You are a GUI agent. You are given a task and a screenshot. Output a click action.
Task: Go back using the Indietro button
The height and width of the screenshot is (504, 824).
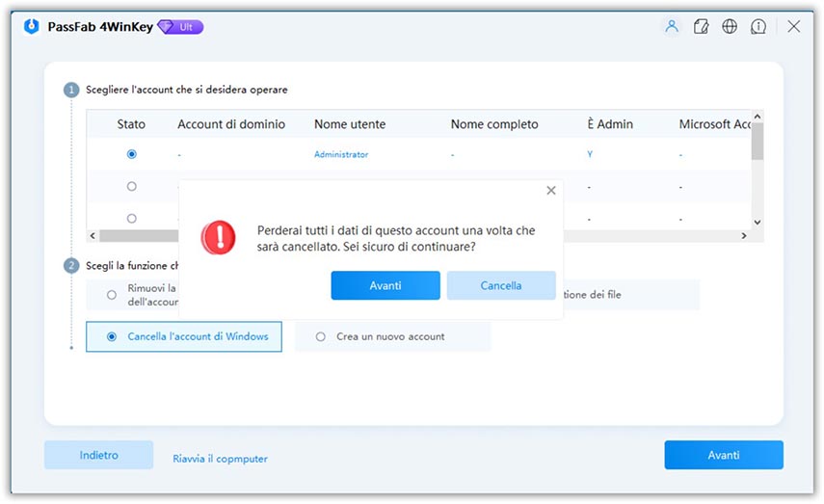[98, 455]
